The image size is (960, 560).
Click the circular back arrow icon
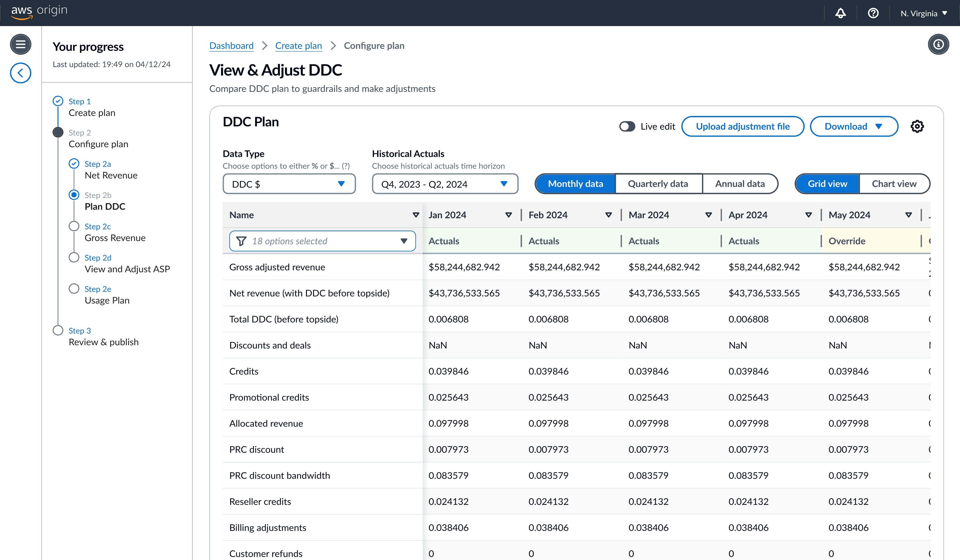point(21,73)
